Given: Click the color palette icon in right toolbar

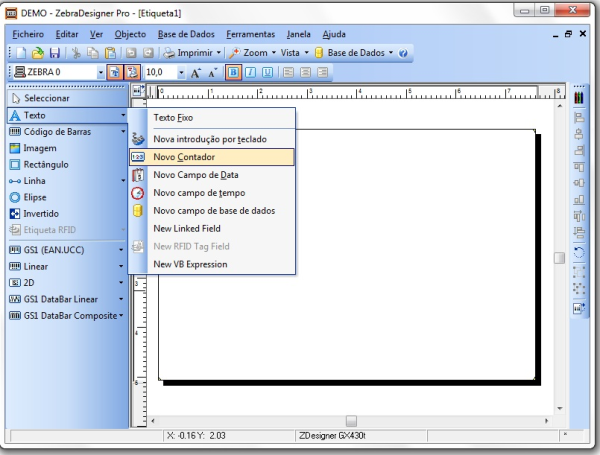Looking at the screenshot, I should tap(578, 98).
